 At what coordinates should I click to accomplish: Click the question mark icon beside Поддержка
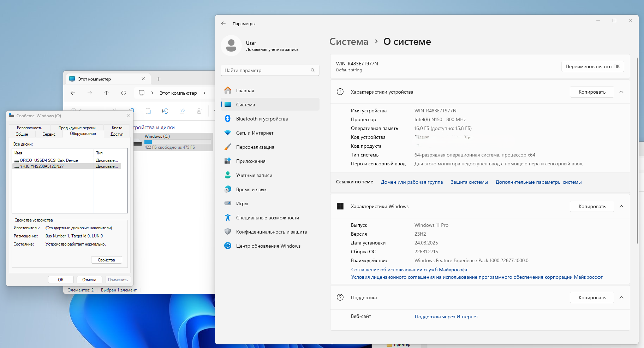click(x=340, y=297)
